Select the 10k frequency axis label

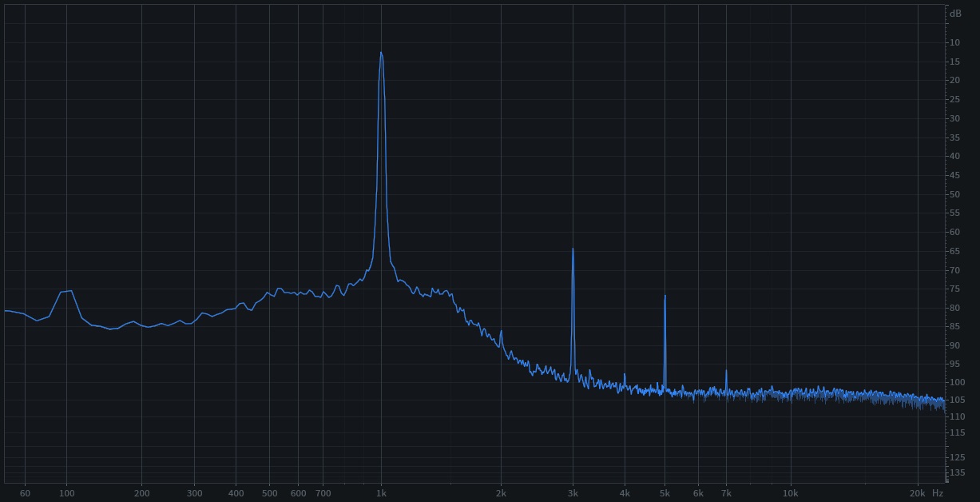pos(791,493)
